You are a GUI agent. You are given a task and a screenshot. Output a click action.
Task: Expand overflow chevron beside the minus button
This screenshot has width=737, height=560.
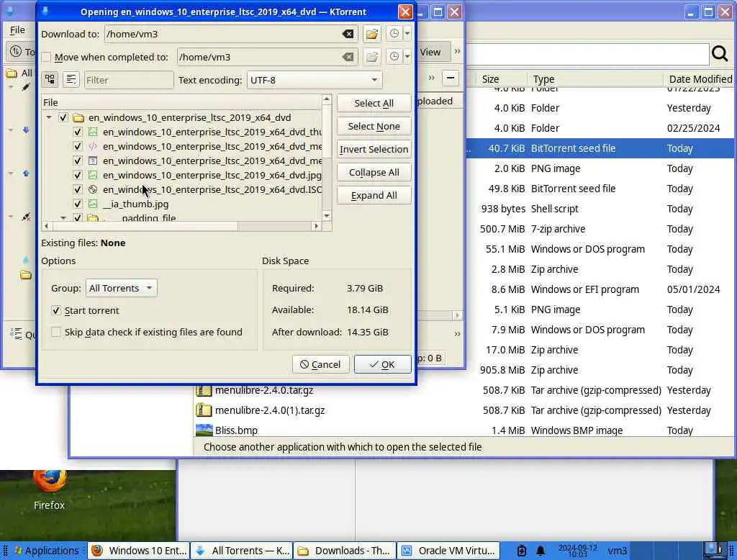[x=432, y=78]
